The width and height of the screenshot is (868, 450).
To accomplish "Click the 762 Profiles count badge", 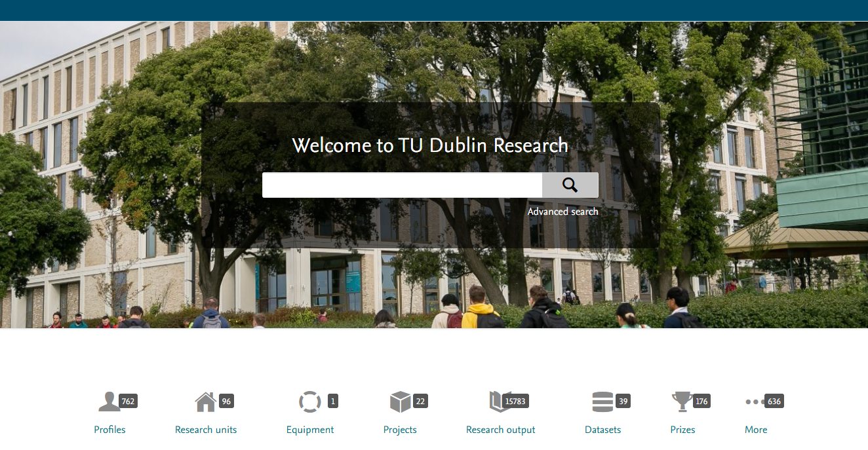I will (x=128, y=402).
